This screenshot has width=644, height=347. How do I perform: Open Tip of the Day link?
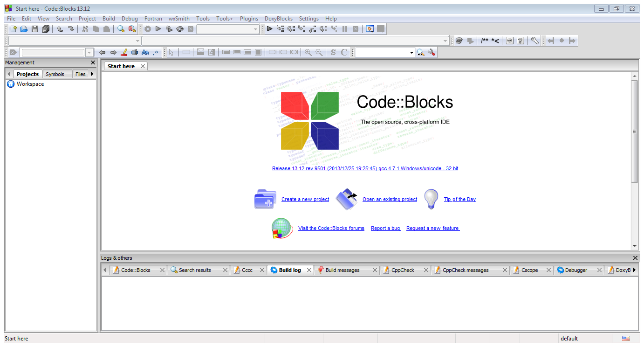pyautogui.click(x=460, y=199)
